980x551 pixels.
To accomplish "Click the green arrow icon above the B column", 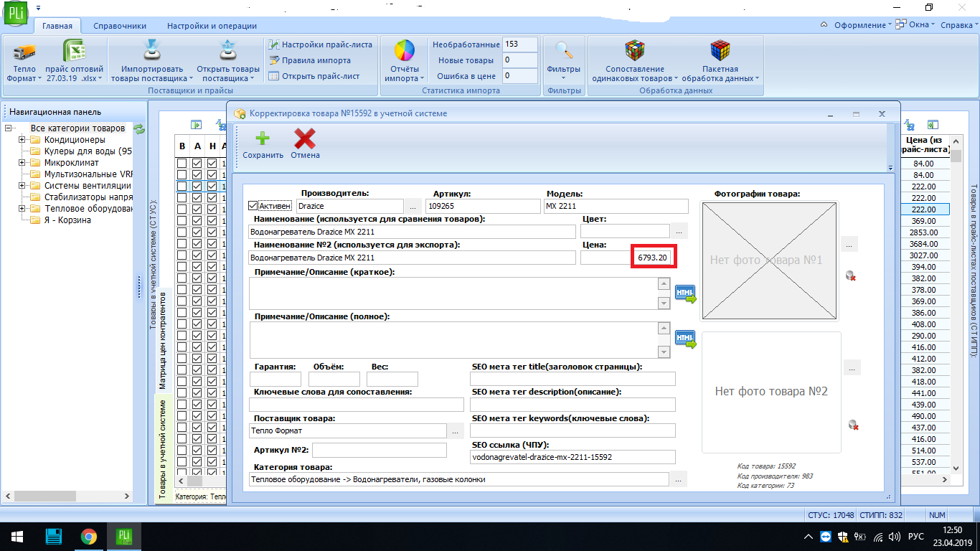I will point(196,125).
